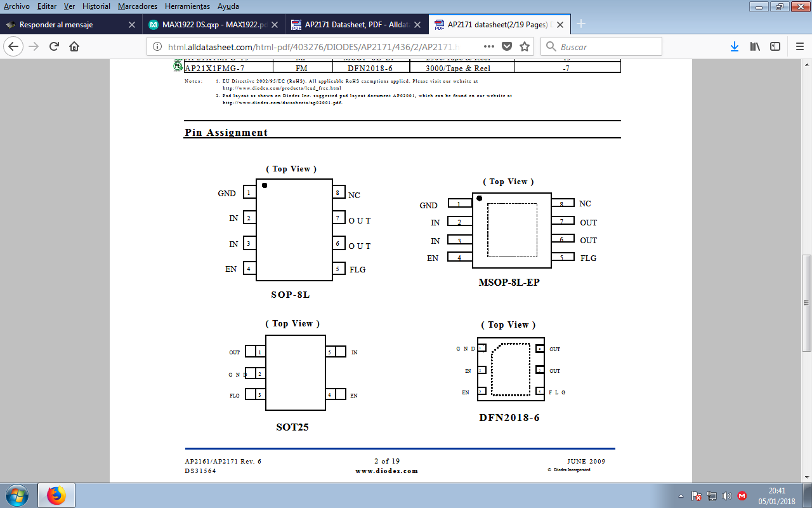812x508 pixels.
Task: Click the 'AP2161/AP2171 Rev. 6' footer text
Action: tap(223, 461)
